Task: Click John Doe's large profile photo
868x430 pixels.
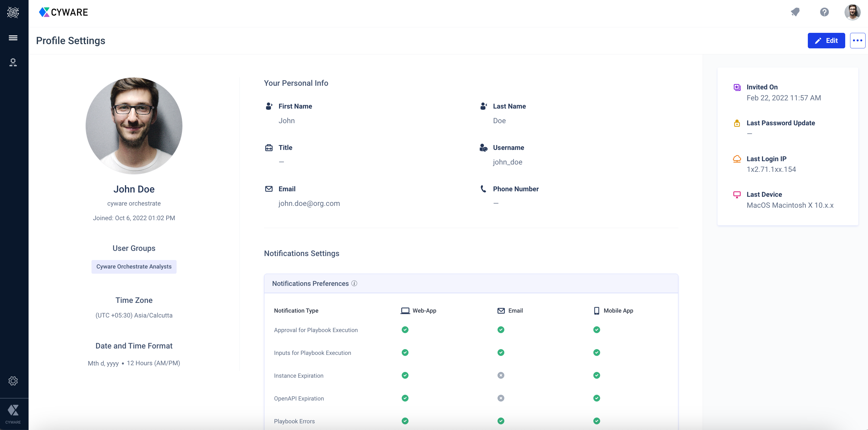Action: click(x=134, y=126)
